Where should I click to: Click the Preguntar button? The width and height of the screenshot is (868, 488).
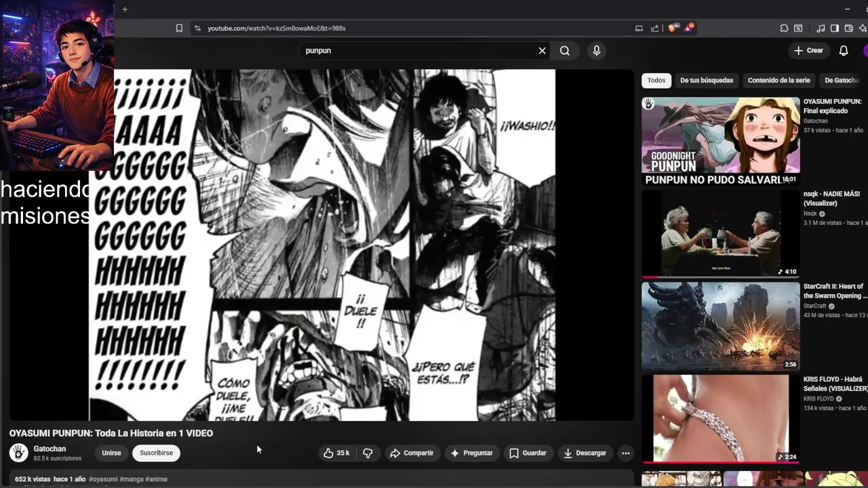point(472,453)
